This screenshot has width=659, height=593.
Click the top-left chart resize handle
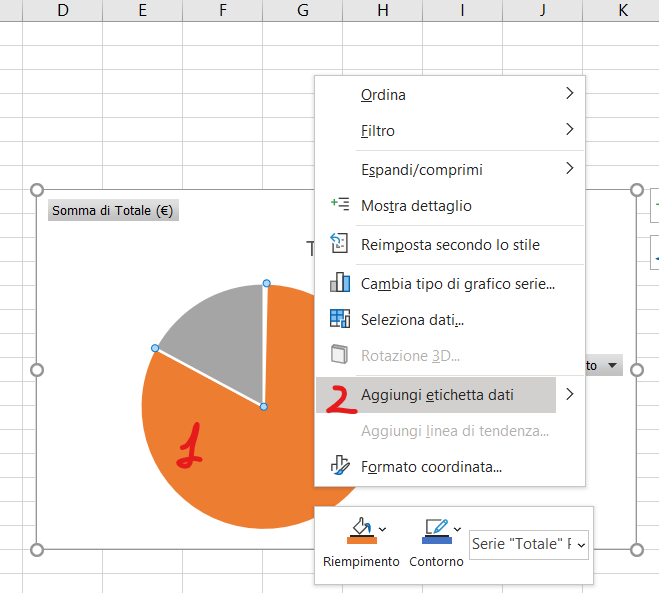(x=38, y=190)
